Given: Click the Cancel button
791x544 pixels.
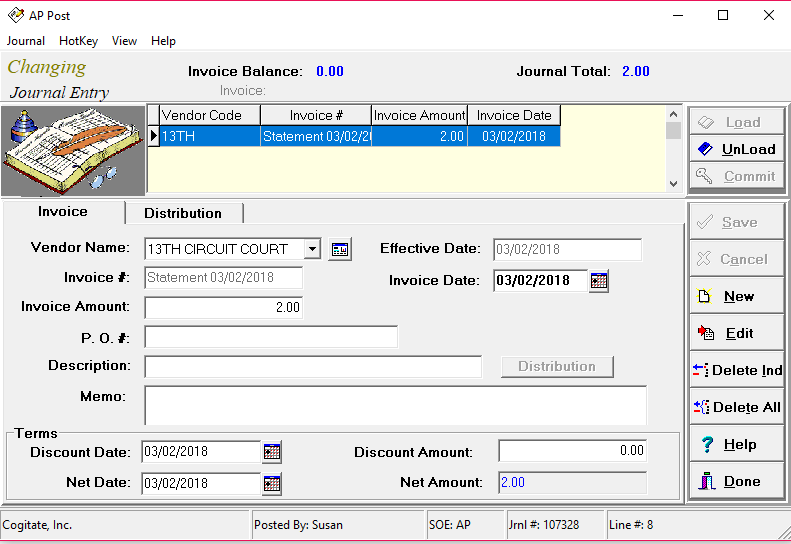Looking at the screenshot, I should [737, 259].
